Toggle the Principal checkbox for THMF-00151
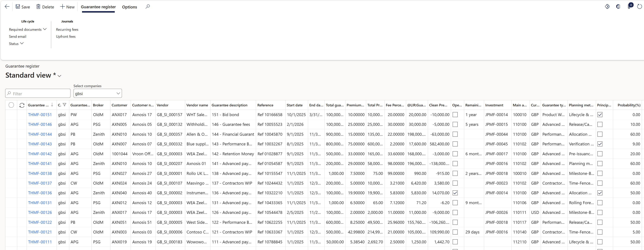This screenshot has width=644, height=250. pyautogui.click(x=600, y=115)
